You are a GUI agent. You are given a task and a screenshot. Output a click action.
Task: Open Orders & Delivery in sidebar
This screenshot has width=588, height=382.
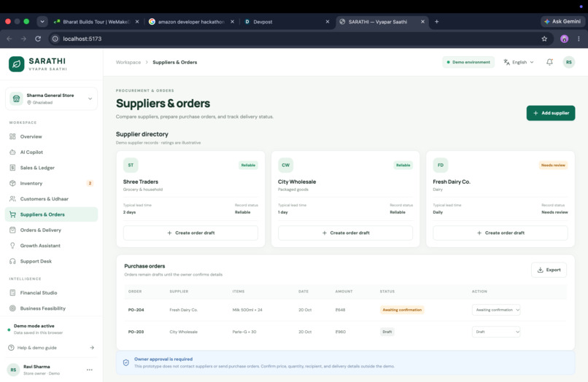pyautogui.click(x=51, y=230)
